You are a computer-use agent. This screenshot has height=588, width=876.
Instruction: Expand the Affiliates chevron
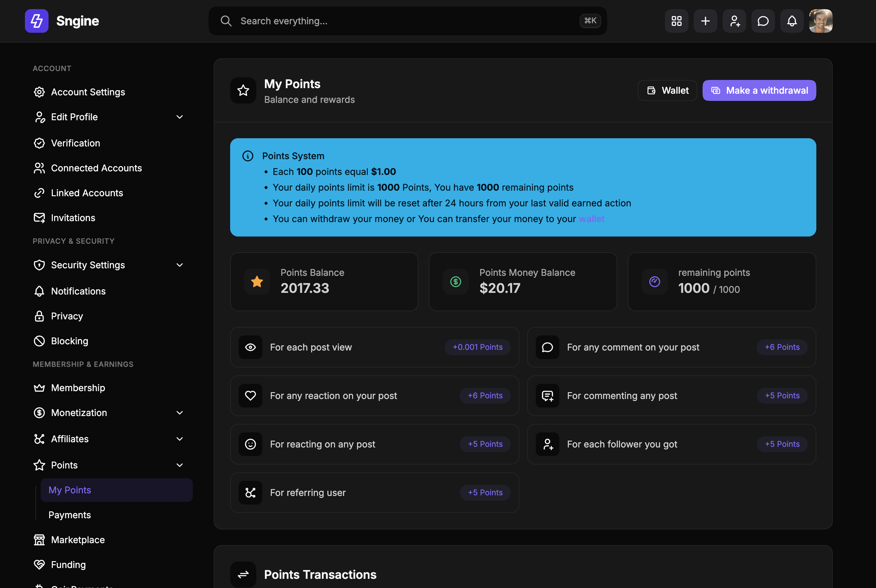pyautogui.click(x=180, y=439)
